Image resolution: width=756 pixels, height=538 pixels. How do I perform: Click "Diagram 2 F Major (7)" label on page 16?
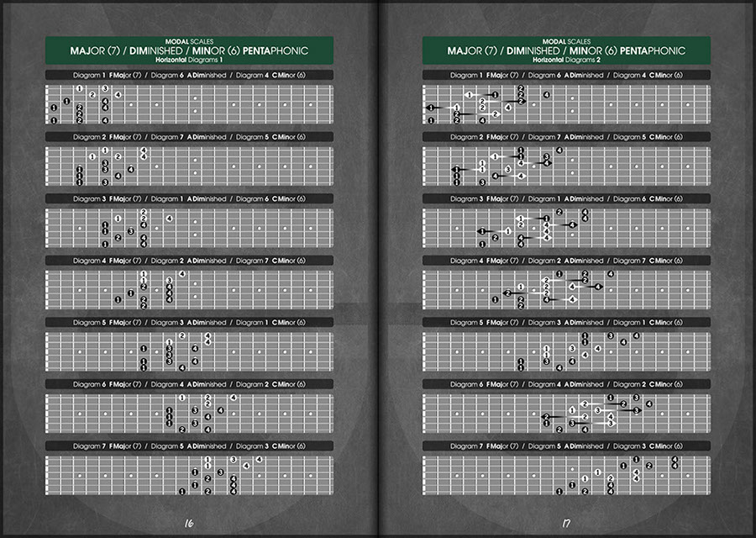[107, 137]
